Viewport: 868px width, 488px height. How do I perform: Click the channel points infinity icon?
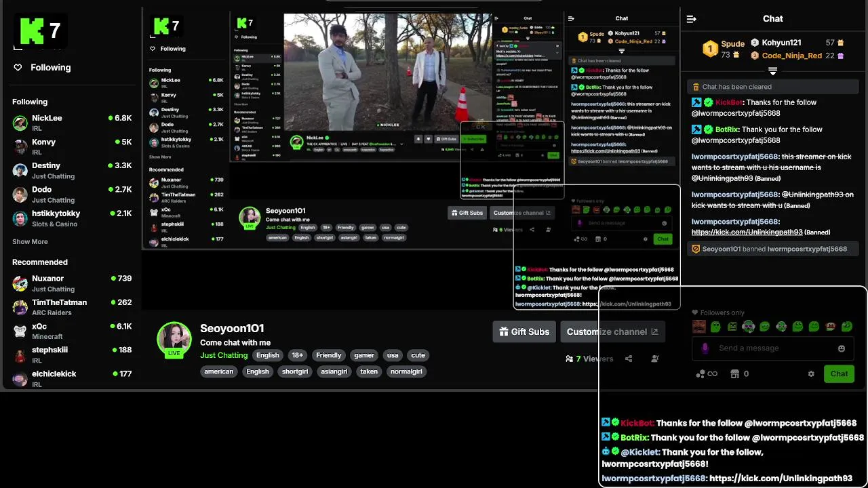pos(707,373)
